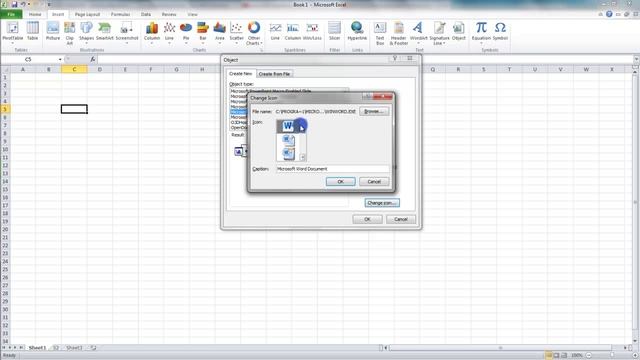Insert a Bar chart
The height and width of the screenshot is (360, 640).
203,32
